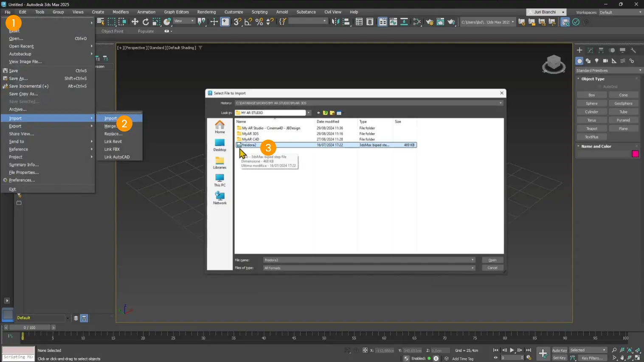Open Rendered Frame Window icon
The width and height of the screenshot is (644, 362).
click(x=440, y=22)
